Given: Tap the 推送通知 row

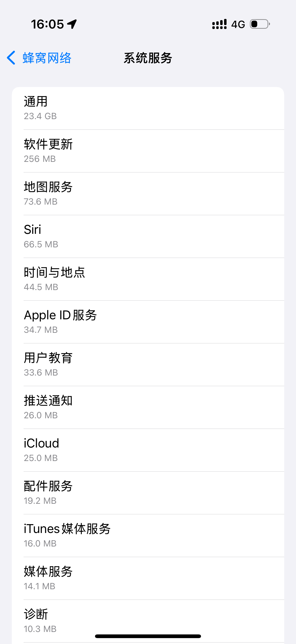Looking at the screenshot, I should pyautogui.click(x=148, y=407).
